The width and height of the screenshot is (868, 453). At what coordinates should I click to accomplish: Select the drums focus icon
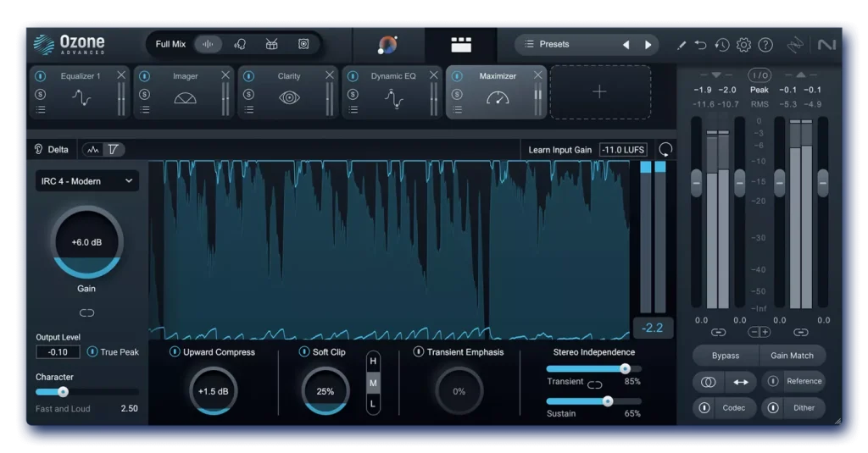(271, 44)
